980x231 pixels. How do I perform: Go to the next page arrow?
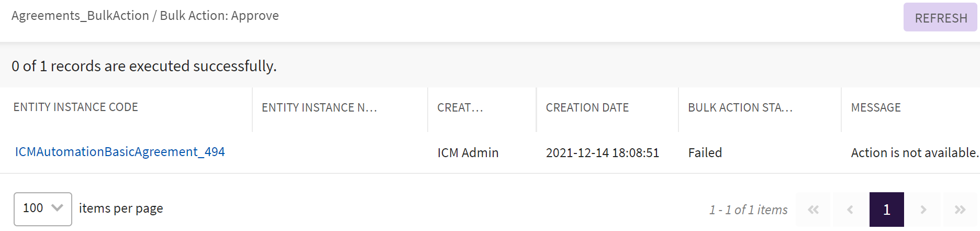click(x=923, y=210)
